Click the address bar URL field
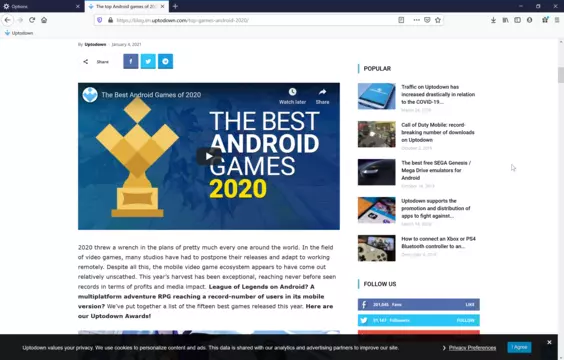 pyautogui.click(x=252, y=20)
